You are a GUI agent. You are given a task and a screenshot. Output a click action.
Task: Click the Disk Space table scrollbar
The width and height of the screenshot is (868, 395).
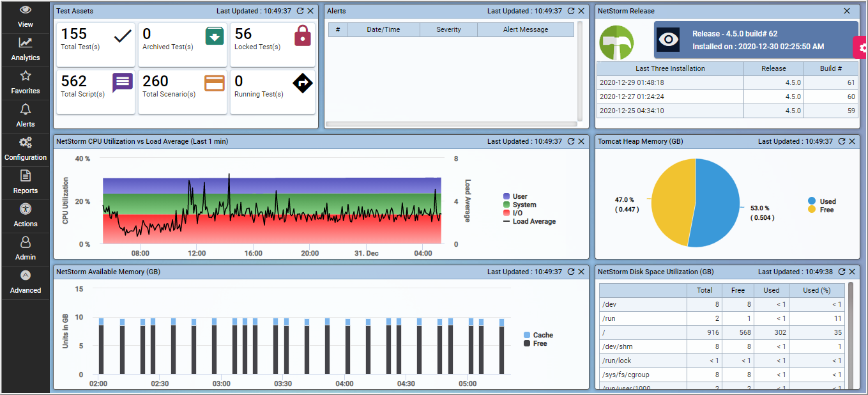point(851,335)
